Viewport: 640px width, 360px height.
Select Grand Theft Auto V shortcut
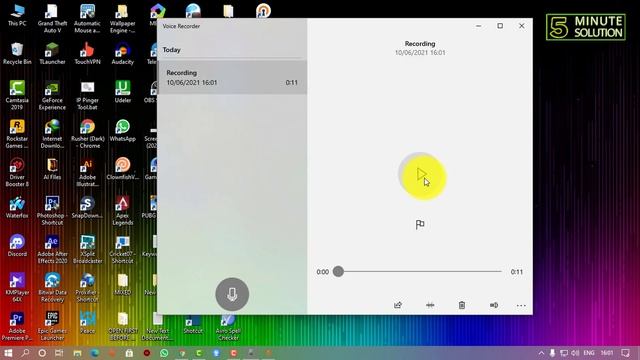point(52,19)
